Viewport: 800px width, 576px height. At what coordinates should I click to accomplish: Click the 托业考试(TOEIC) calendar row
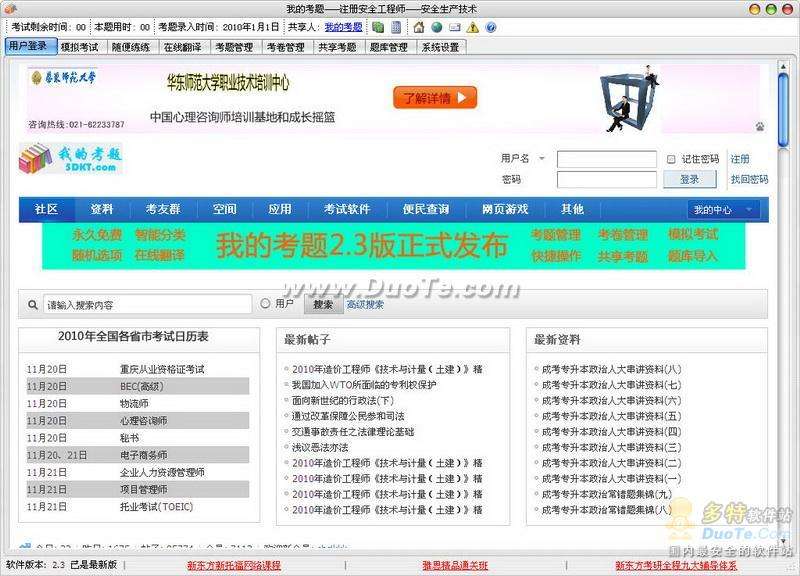point(138,507)
